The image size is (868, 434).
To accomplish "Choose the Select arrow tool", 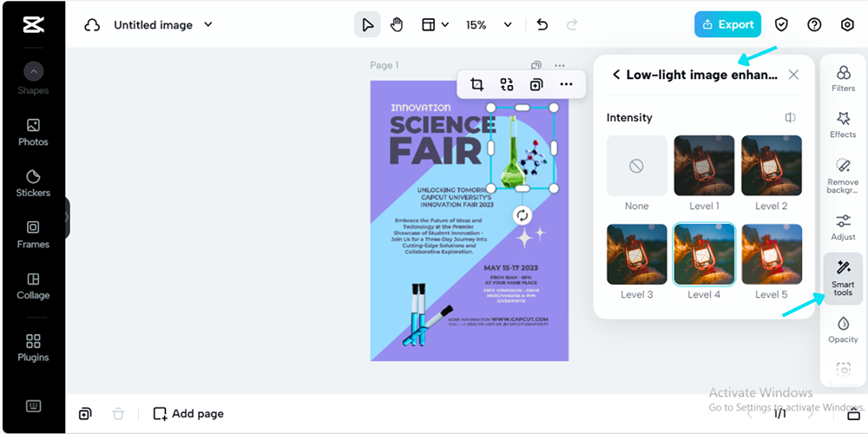I will (x=367, y=25).
